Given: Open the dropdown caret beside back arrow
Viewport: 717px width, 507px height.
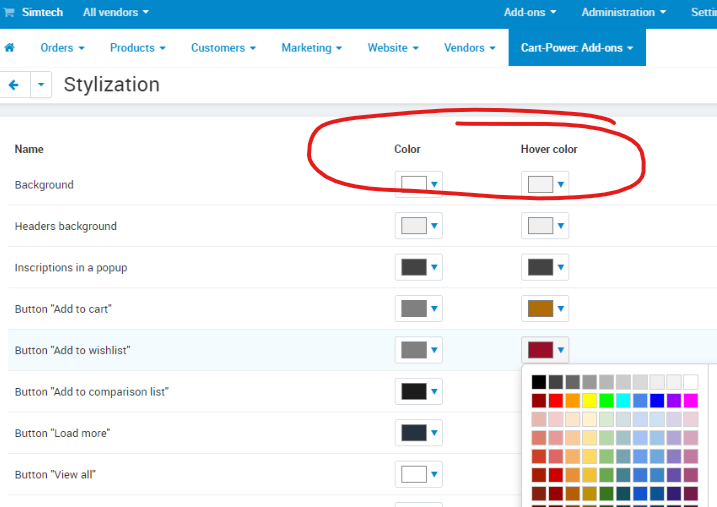Looking at the screenshot, I should (x=41, y=85).
